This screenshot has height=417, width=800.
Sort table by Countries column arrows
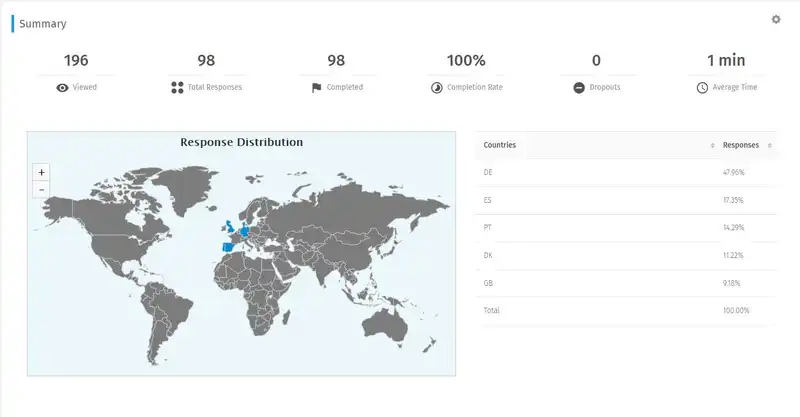pos(712,145)
